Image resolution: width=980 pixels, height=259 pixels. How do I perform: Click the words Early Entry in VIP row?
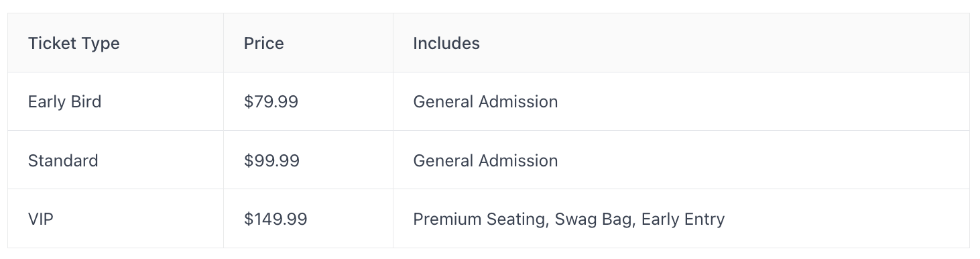683,219
